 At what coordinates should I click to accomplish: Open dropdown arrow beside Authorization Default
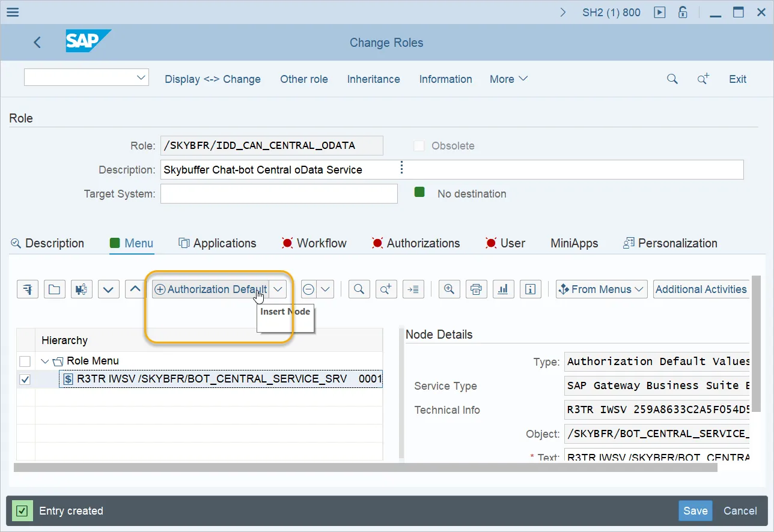coord(278,289)
